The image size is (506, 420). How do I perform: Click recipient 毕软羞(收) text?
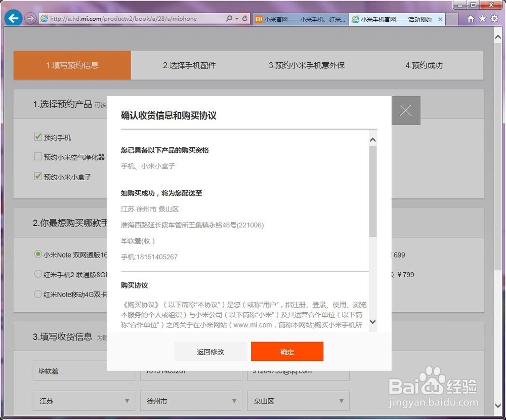point(138,241)
